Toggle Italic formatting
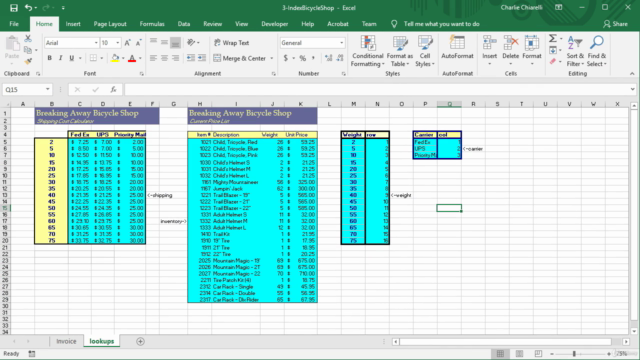This screenshot has width=640, height=360. pos(60,58)
